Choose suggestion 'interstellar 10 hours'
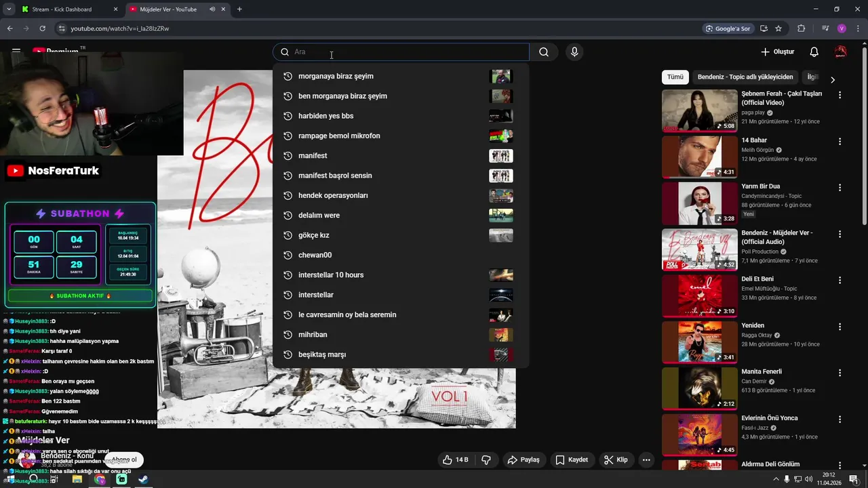Viewport: 868px width, 488px height. (401, 275)
